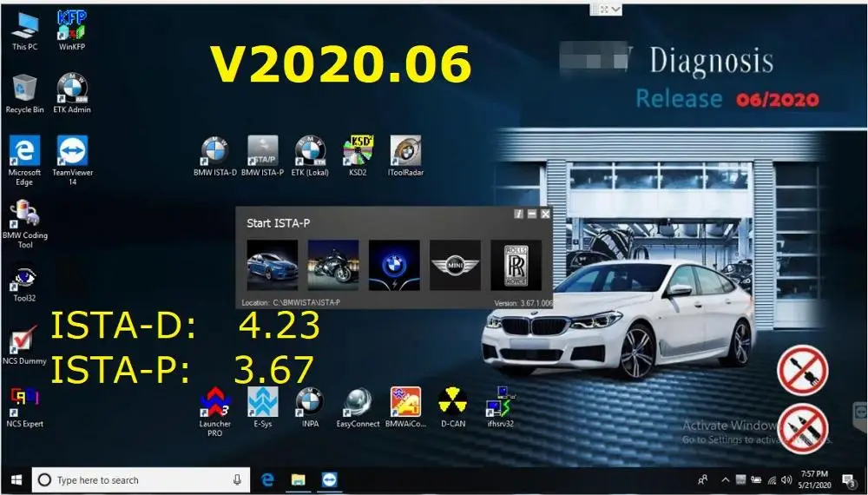This screenshot has width=868, height=495.
Task: Launch TeamViewer 14 from desktop
Action: [73, 161]
